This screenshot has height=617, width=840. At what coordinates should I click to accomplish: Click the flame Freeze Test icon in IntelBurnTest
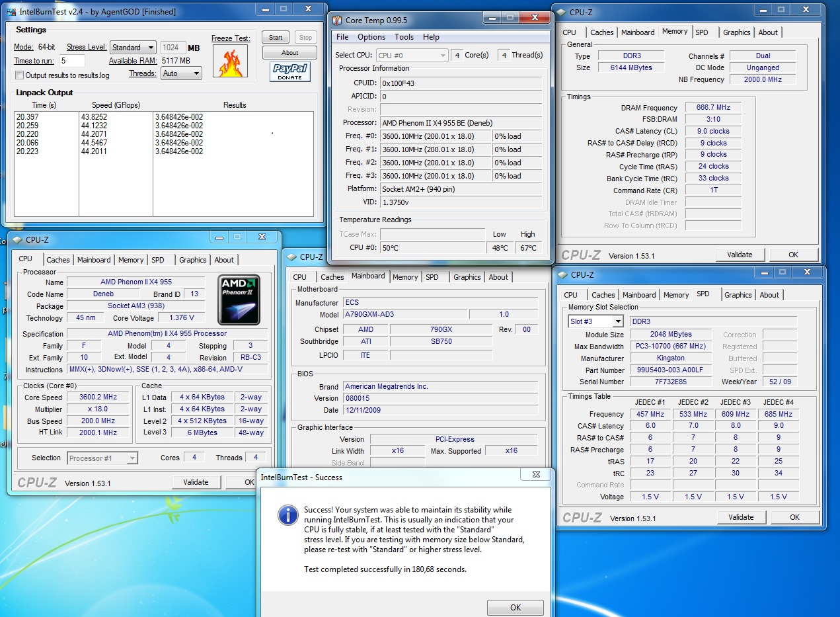230,61
